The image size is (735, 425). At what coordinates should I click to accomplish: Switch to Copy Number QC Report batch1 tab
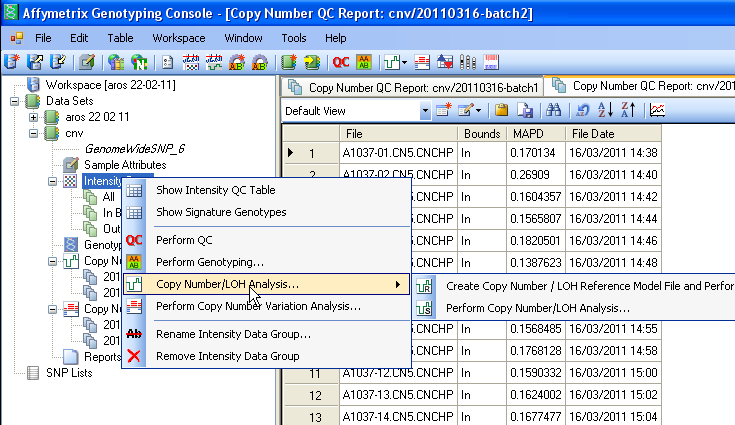(x=412, y=88)
